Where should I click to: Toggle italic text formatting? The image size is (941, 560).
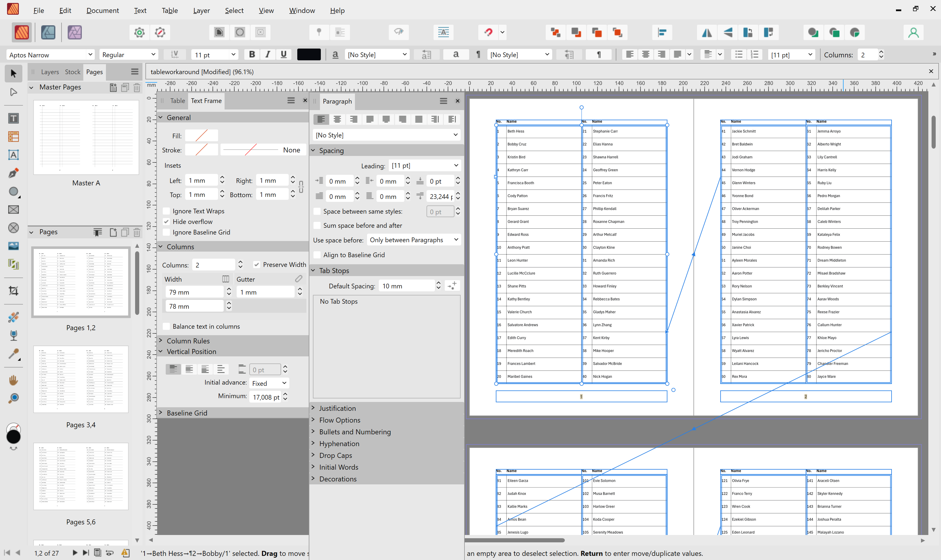point(268,54)
